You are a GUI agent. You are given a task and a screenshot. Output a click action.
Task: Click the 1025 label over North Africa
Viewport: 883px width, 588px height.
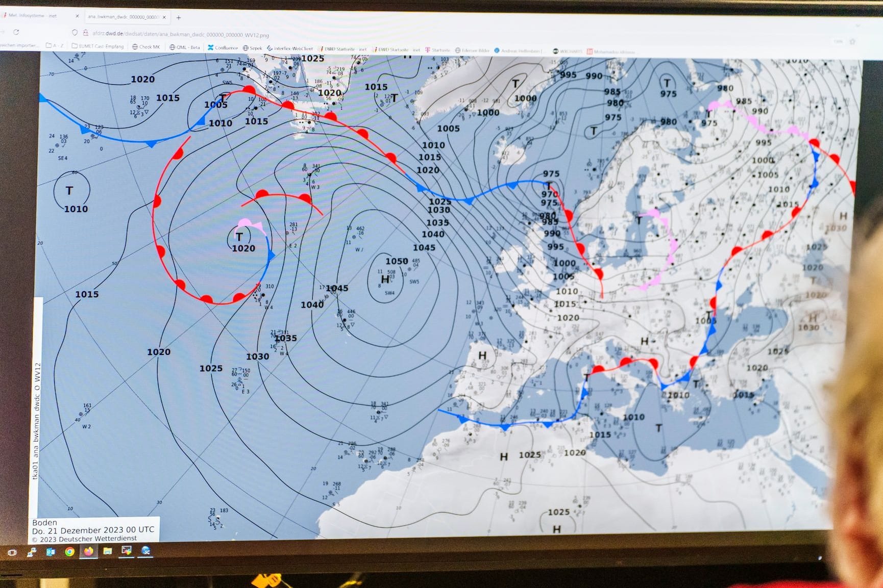[530, 454]
